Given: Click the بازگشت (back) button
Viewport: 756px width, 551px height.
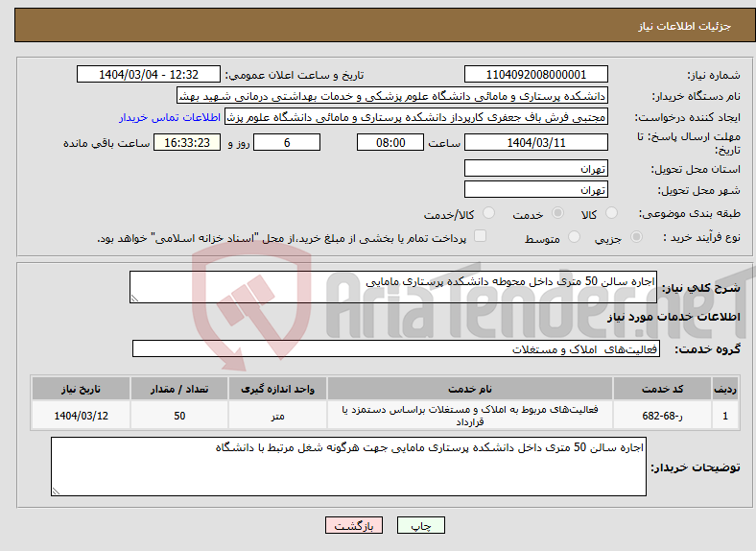Looking at the screenshot, I should tap(354, 525).
